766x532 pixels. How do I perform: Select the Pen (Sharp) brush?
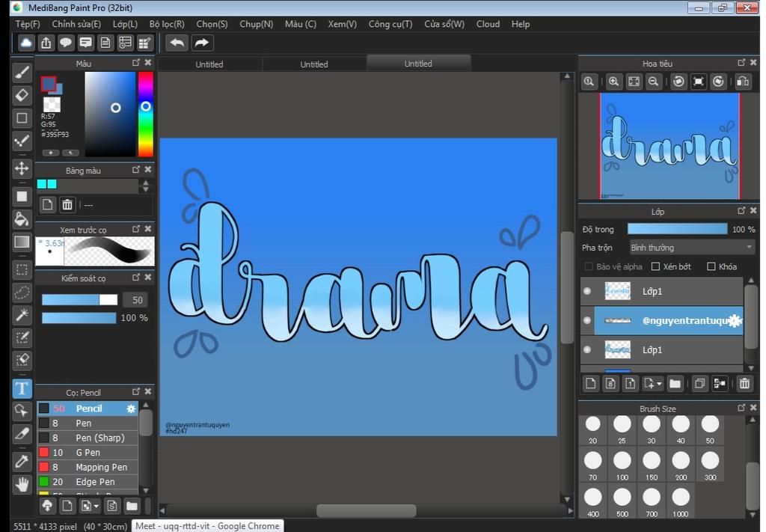pyautogui.click(x=88, y=438)
